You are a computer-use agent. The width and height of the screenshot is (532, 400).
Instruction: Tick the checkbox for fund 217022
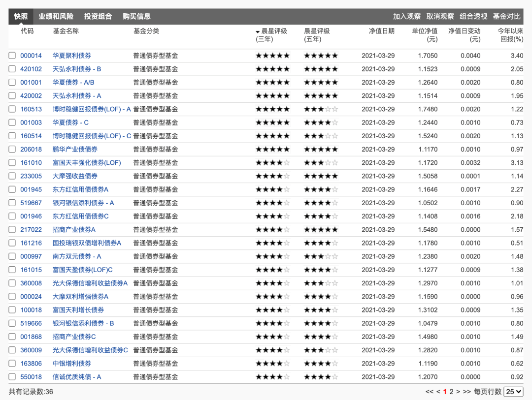click(12, 229)
